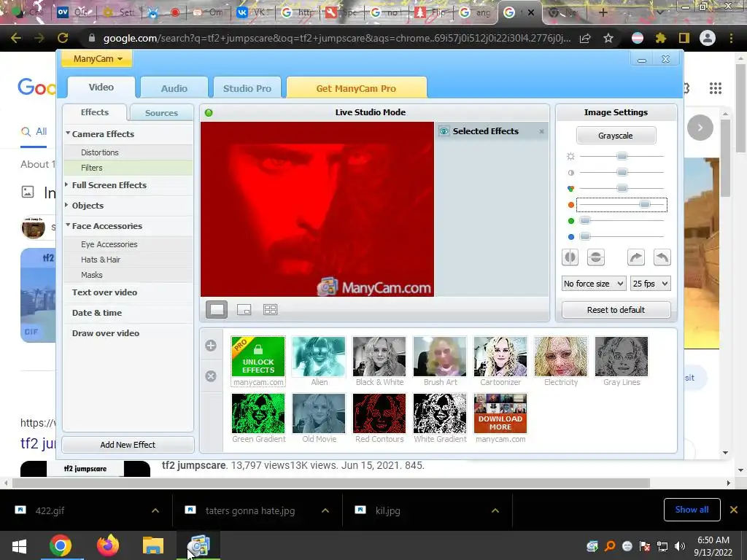Click the contrast slider handle
This screenshot has height=560, width=747.
tap(622, 172)
